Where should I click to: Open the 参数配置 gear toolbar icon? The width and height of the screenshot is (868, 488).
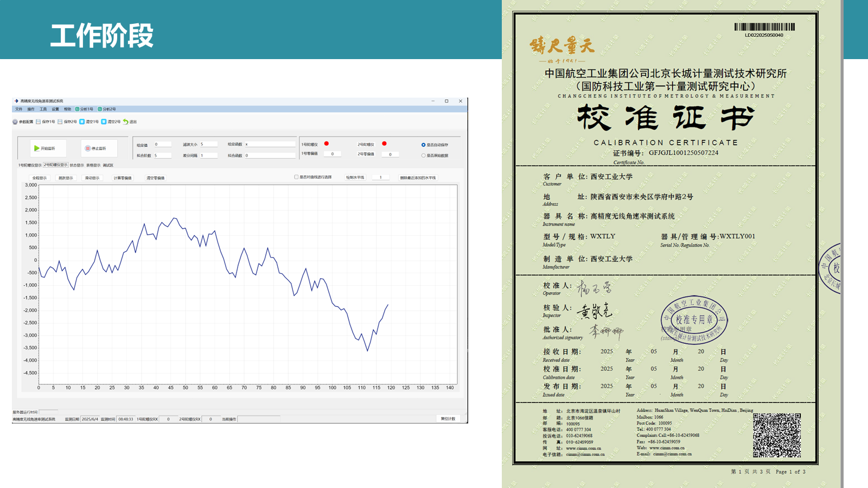15,122
